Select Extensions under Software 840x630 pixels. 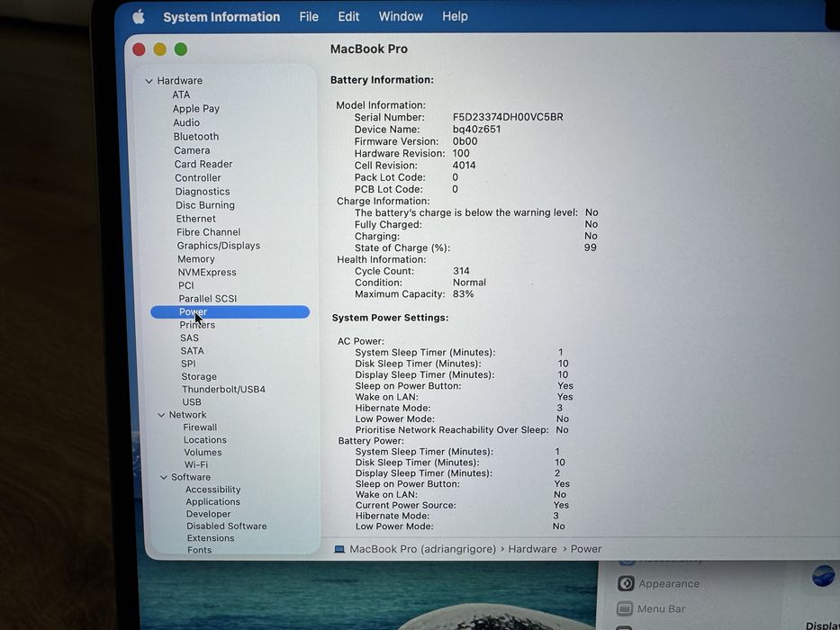[x=211, y=538]
